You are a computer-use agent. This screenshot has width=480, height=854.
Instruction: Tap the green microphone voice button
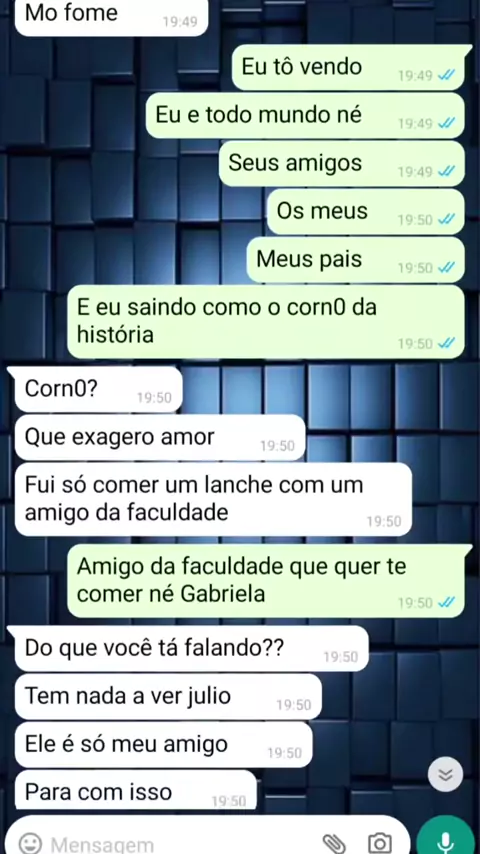pos(446,837)
